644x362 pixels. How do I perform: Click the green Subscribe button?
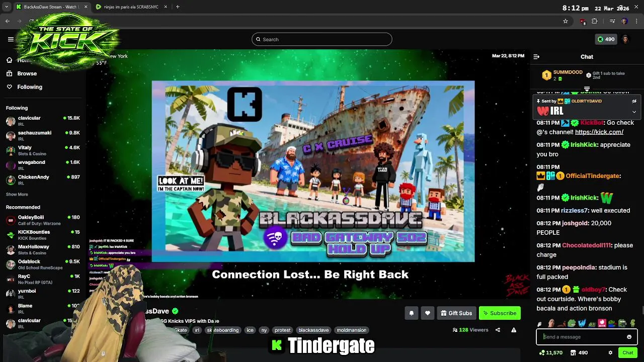(500, 313)
